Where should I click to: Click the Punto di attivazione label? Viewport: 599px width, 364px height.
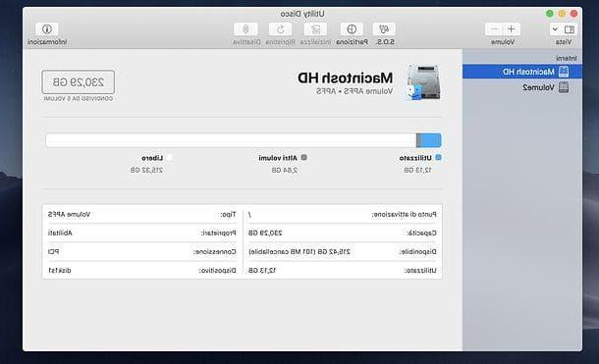pyautogui.click(x=404, y=215)
